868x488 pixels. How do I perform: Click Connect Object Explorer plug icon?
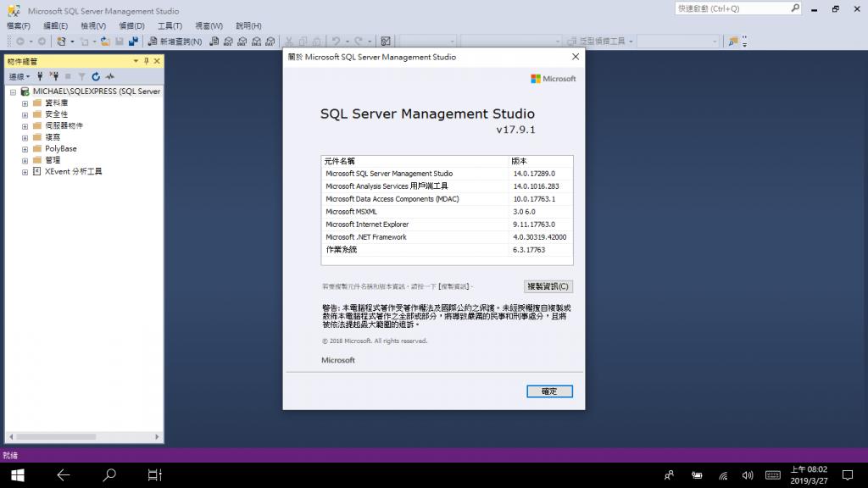(x=40, y=76)
